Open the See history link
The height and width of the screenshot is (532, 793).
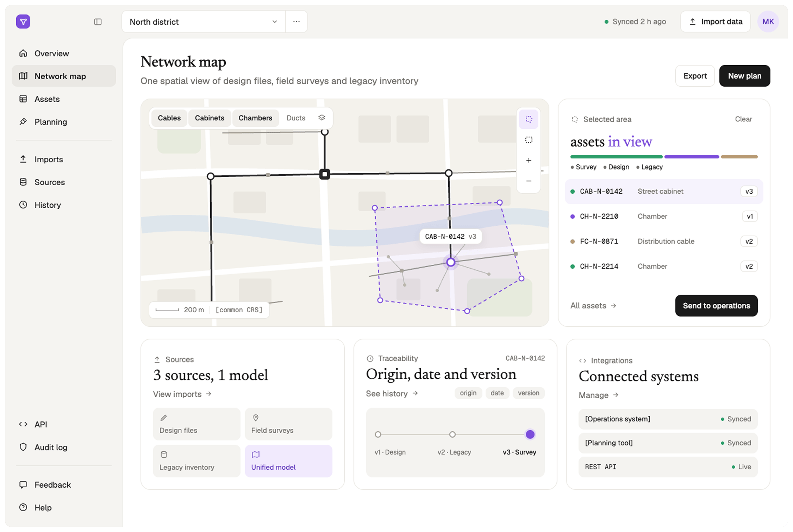pyautogui.click(x=392, y=393)
